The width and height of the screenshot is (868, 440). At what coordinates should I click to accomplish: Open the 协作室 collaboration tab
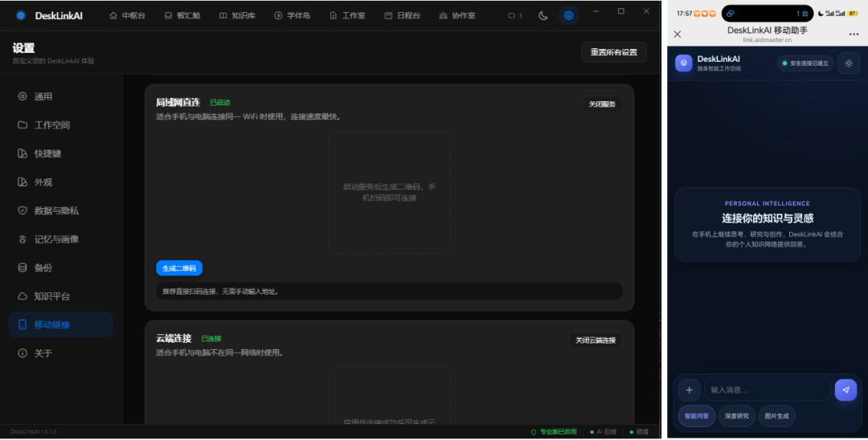pos(457,15)
